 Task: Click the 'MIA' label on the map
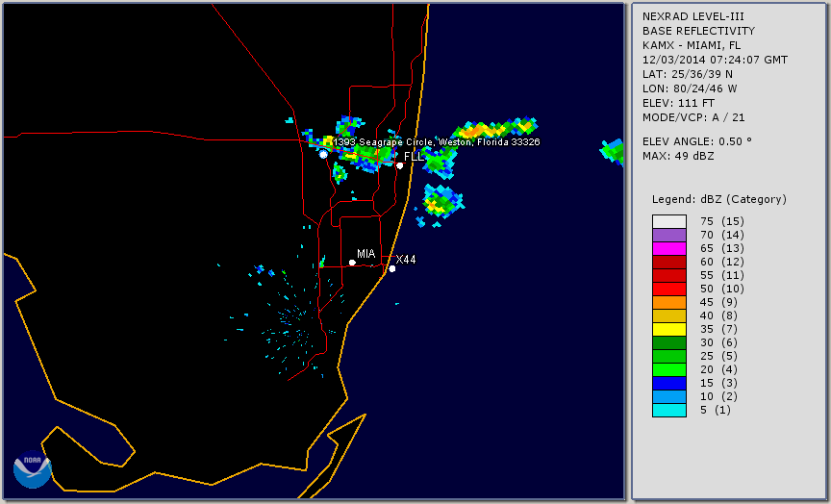coord(365,254)
